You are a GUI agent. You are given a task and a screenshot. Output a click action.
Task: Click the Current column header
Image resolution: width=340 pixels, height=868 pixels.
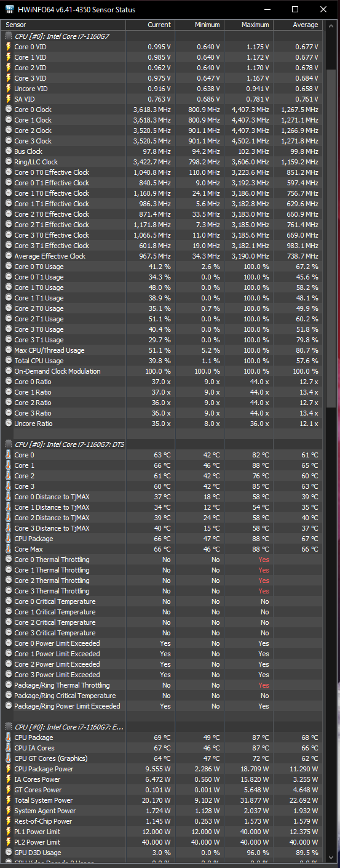(x=150, y=25)
